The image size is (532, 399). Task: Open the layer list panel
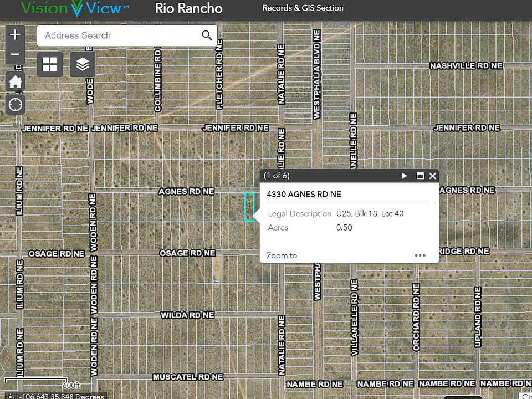83,65
